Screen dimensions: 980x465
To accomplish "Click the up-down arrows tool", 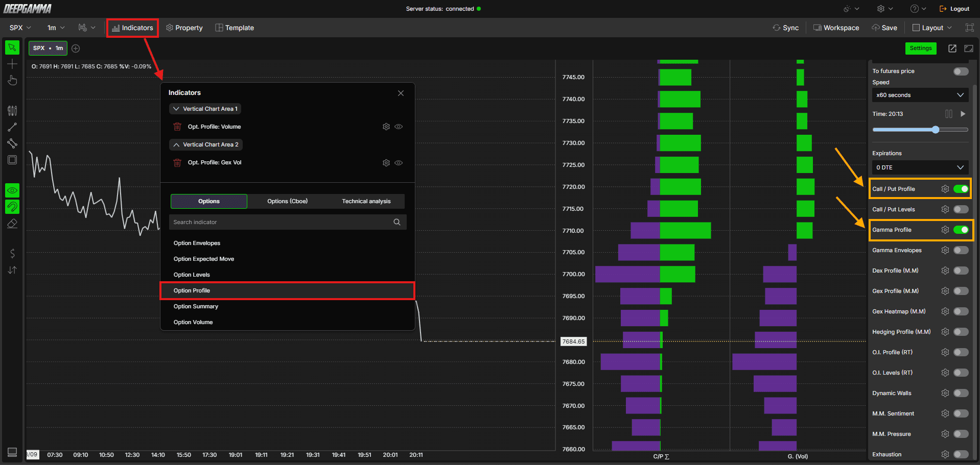I will pos(12,270).
